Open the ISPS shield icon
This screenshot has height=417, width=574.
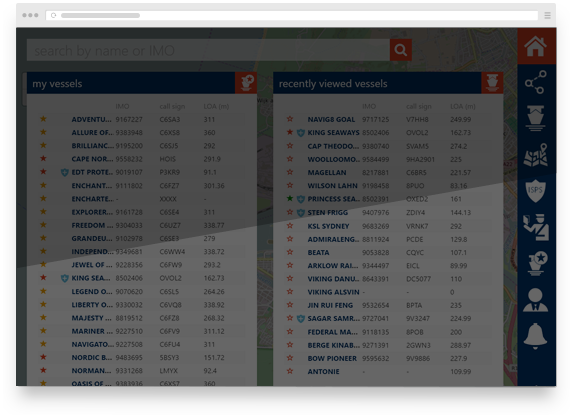point(536,191)
